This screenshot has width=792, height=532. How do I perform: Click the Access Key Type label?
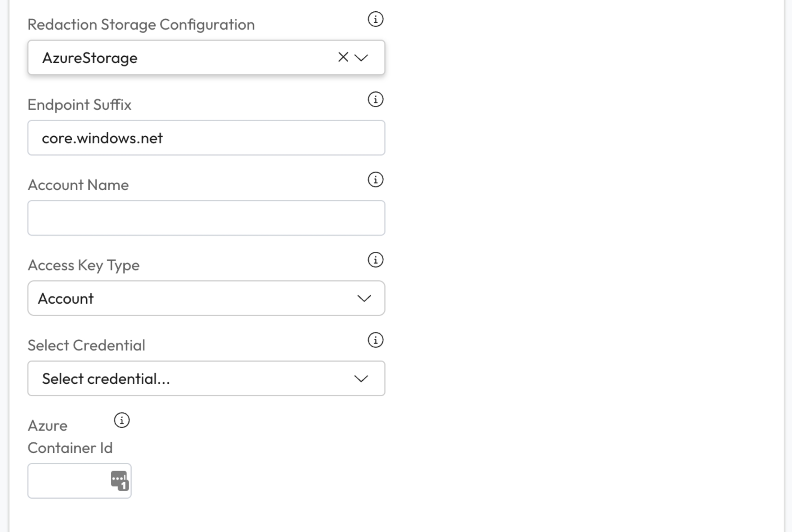click(x=84, y=265)
